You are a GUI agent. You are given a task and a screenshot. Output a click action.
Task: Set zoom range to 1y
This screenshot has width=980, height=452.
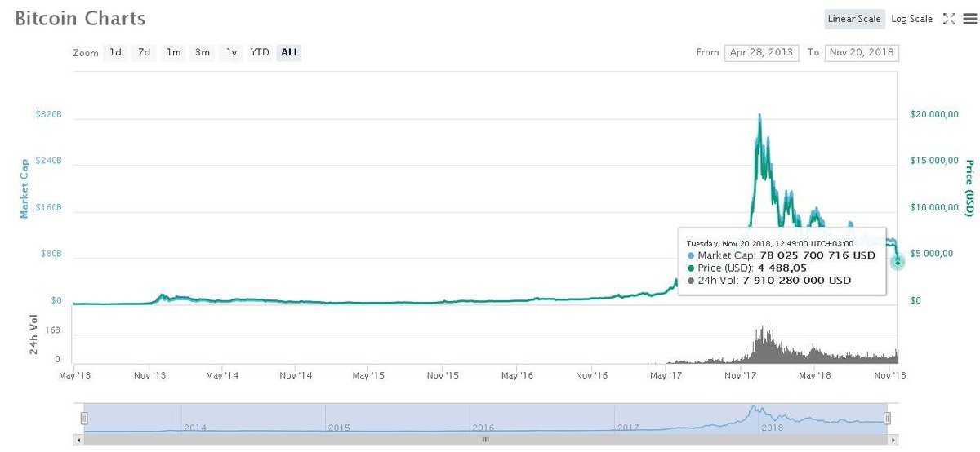pyautogui.click(x=231, y=52)
